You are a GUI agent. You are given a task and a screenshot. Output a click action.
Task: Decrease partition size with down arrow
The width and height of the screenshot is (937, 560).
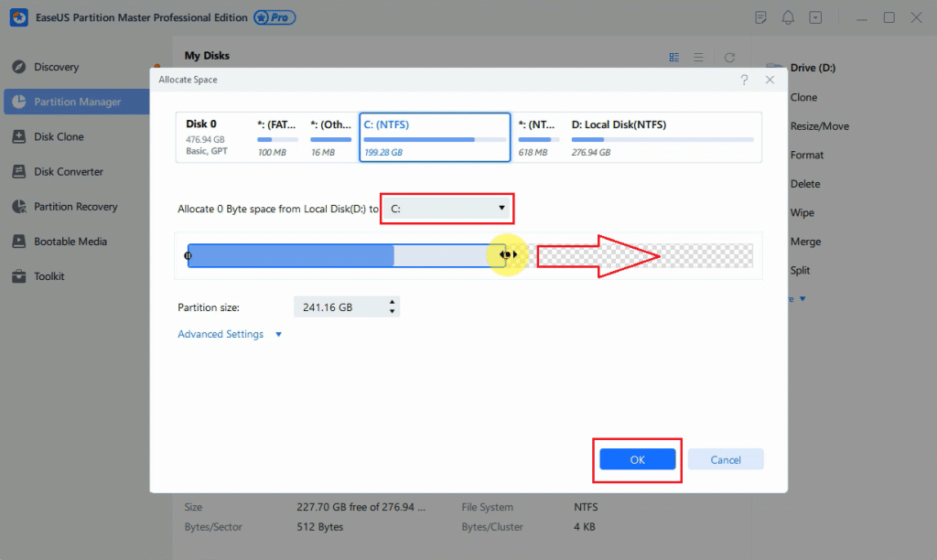[x=392, y=311]
